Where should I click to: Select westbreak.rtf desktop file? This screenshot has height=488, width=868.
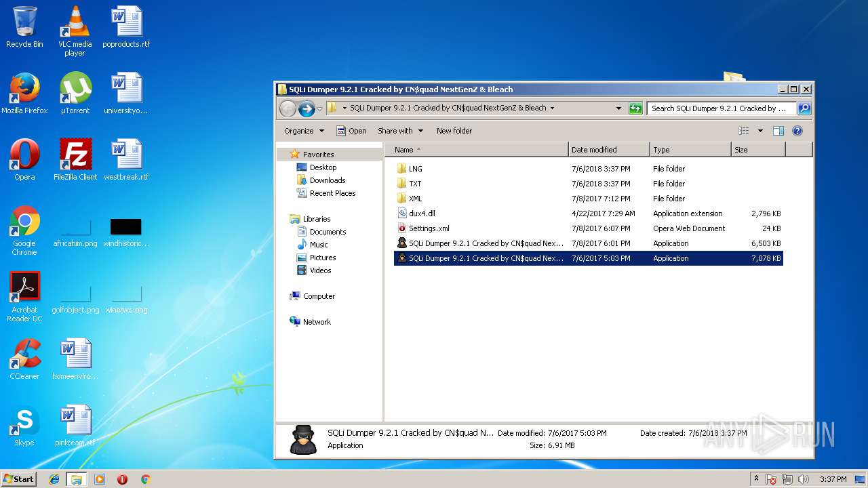coord(126,160)
